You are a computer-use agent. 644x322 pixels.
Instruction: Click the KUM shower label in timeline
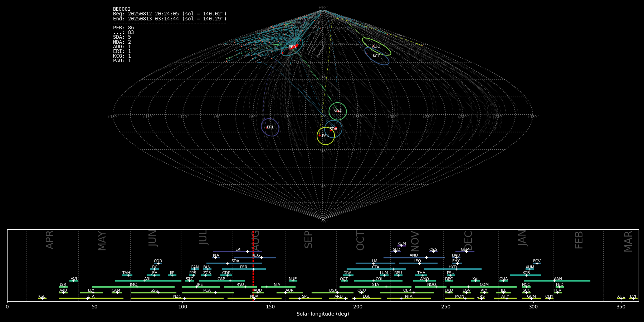(x=402, y=243)
